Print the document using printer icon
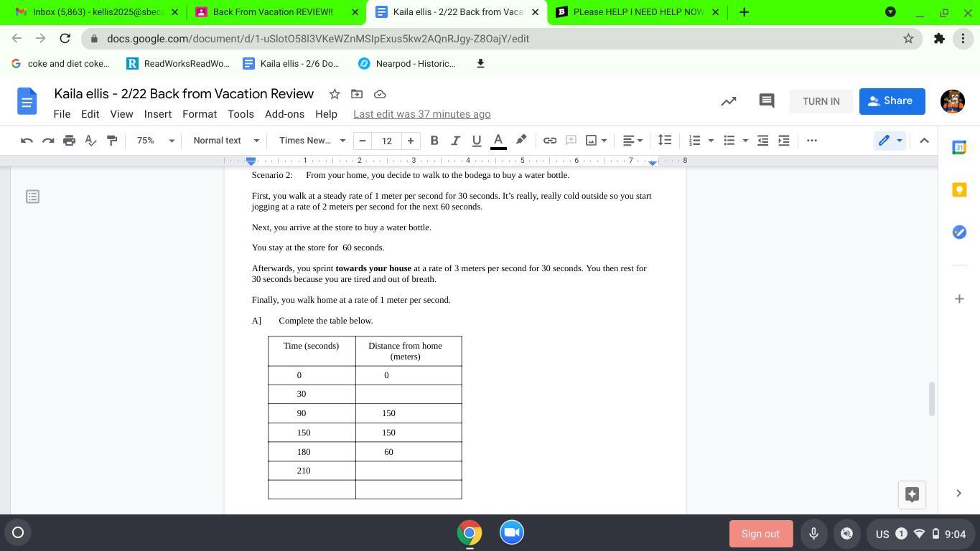 click(69, 141)
